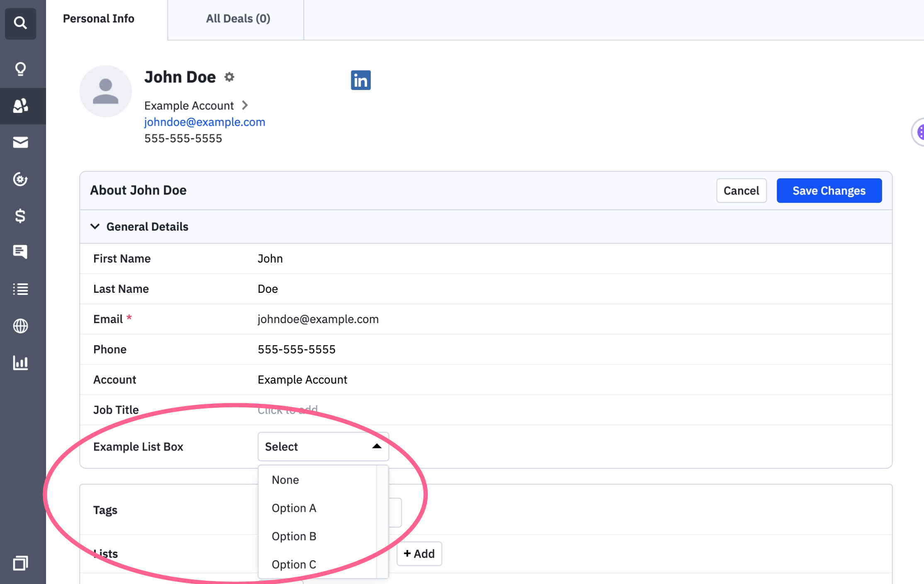The width and height of the screenshot is (924, 584).
Task: Click Save Changes
Action: pos(829,191)
